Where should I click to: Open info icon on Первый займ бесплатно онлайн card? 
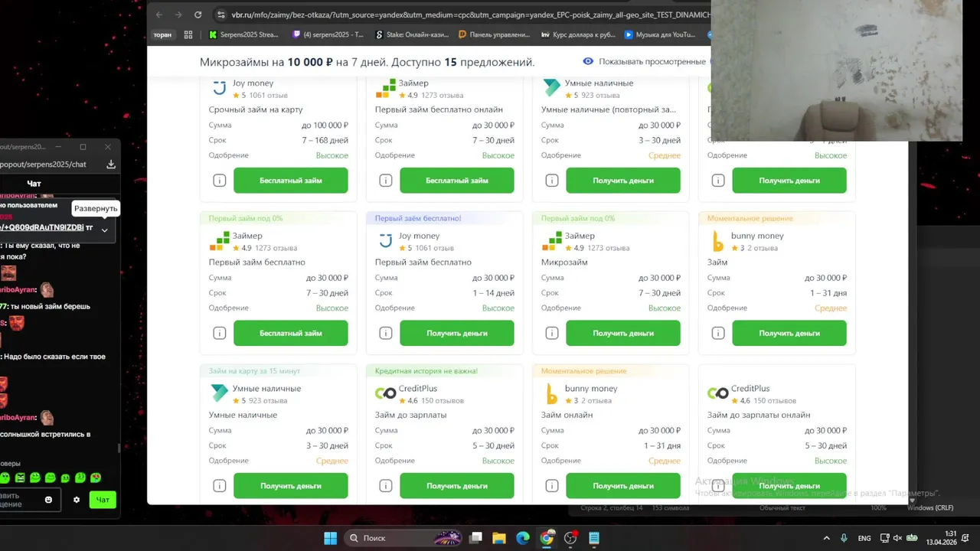[x=386, y=181]
